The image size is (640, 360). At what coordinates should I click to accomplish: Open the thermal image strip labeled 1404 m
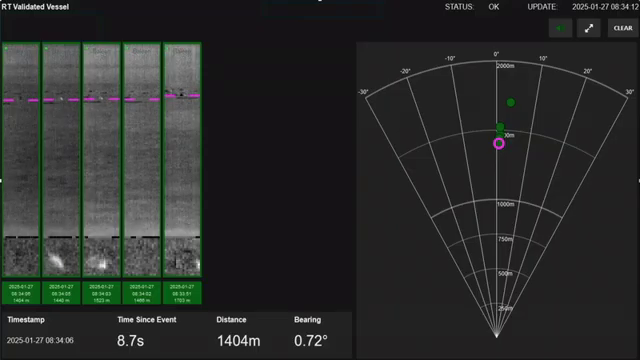21,160
